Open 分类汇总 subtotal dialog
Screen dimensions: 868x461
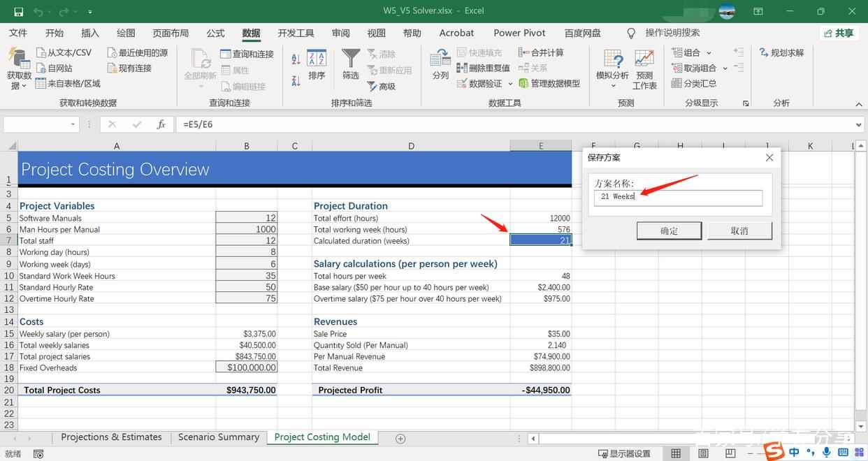click(694, 83)
